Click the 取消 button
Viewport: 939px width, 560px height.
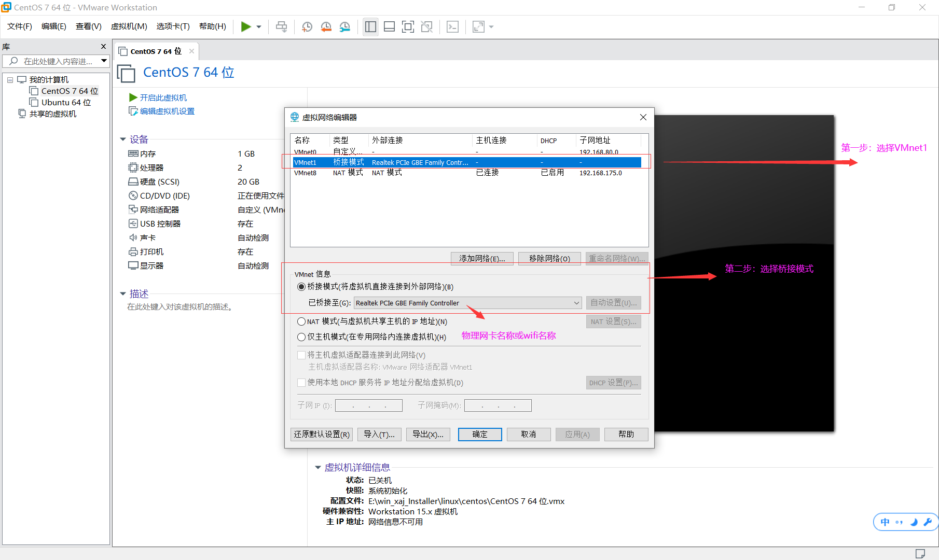click(x=529, y=435)
